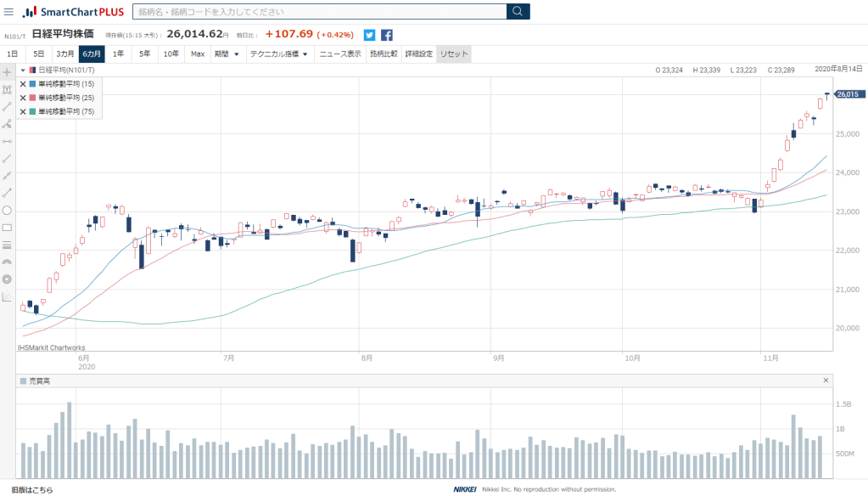The height and width of the screenshot is (496, 868).
Task: Select the text annotation tool
Action: click(x=7, y=89)
